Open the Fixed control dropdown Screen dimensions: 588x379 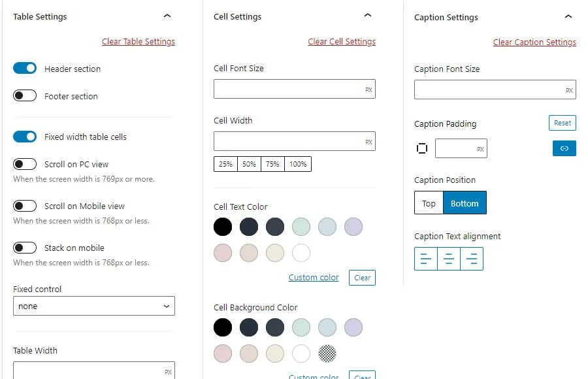93,306
